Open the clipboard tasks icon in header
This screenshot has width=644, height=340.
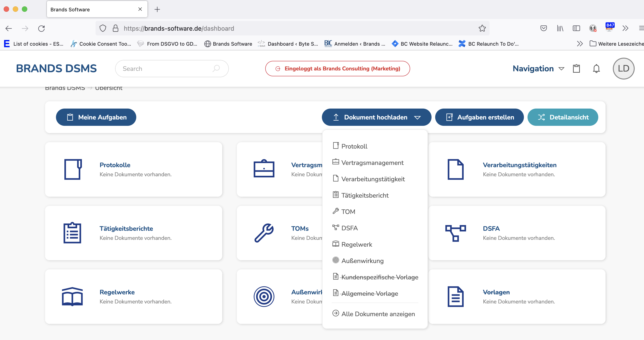(x=576, y=68)
